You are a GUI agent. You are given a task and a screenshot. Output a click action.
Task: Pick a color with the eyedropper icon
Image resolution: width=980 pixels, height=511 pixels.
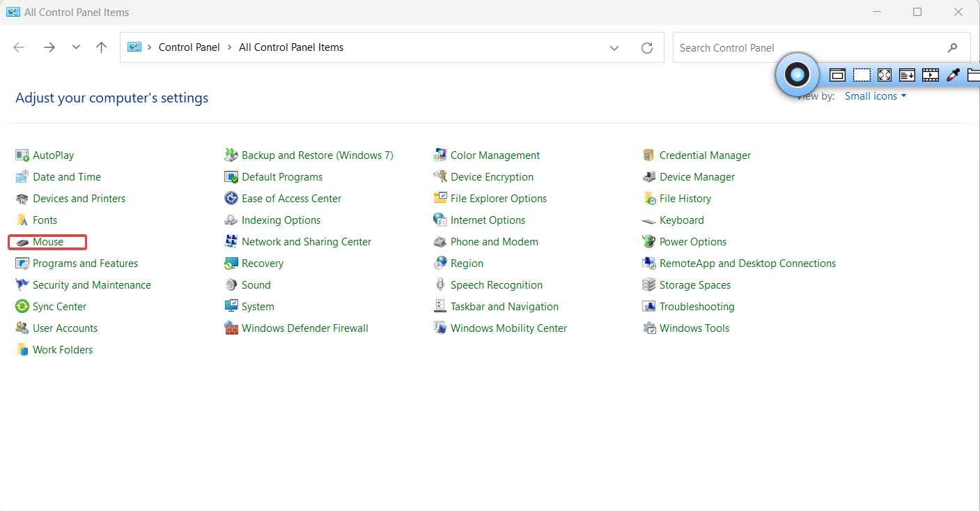click(x=953, y=74)
